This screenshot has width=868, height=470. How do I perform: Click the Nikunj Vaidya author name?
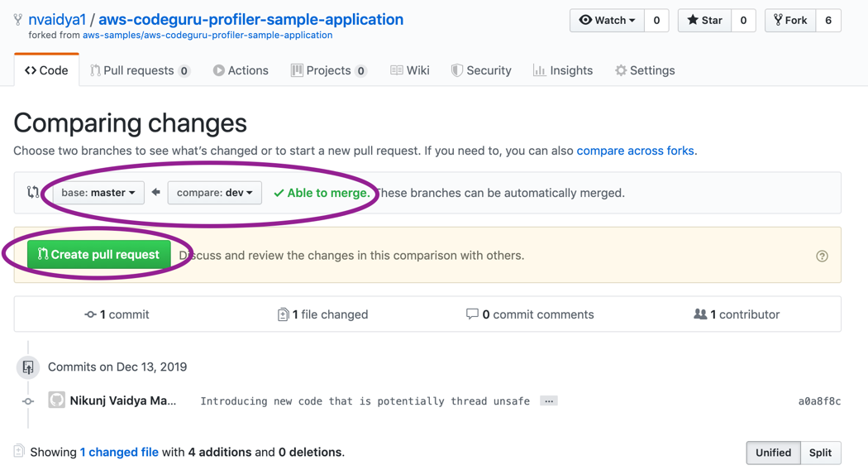point(123,400)
